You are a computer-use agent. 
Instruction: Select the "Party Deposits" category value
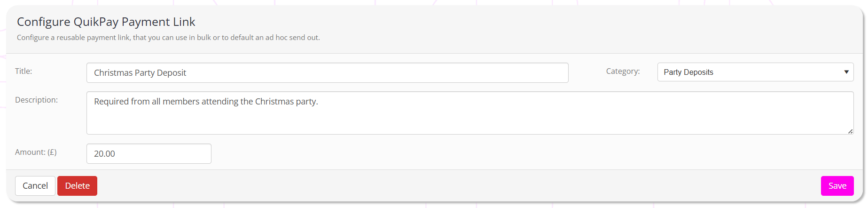pyautogui.click(x=688, y=72)
